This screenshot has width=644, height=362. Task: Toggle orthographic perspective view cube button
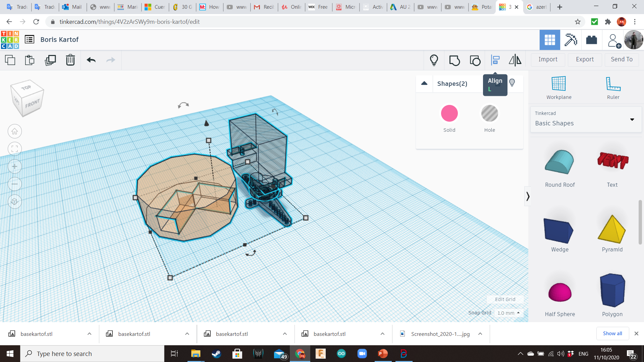pyautogui.click(x=15, y=202)
